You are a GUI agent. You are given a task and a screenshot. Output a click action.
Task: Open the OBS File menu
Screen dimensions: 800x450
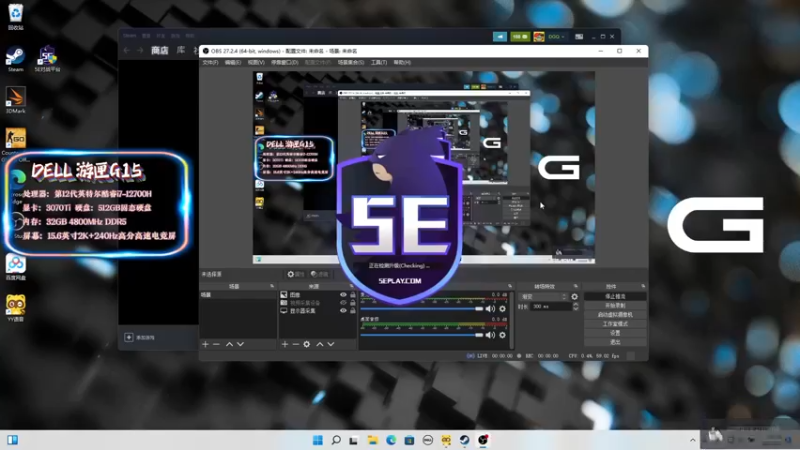point(210,62)
